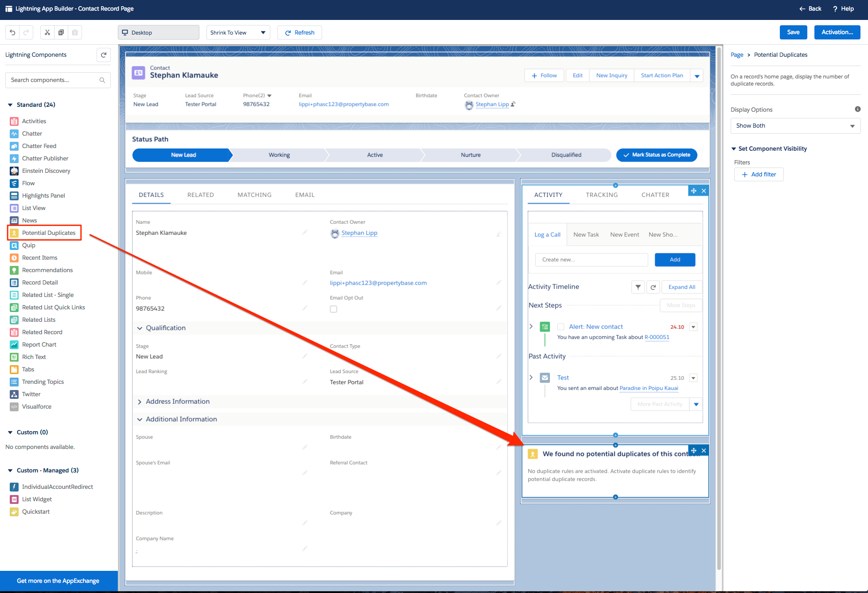The width and height of the screenshot is (868, 593).
Task: Click the move handle on Activity tabs component
Action: pos(694,191)
